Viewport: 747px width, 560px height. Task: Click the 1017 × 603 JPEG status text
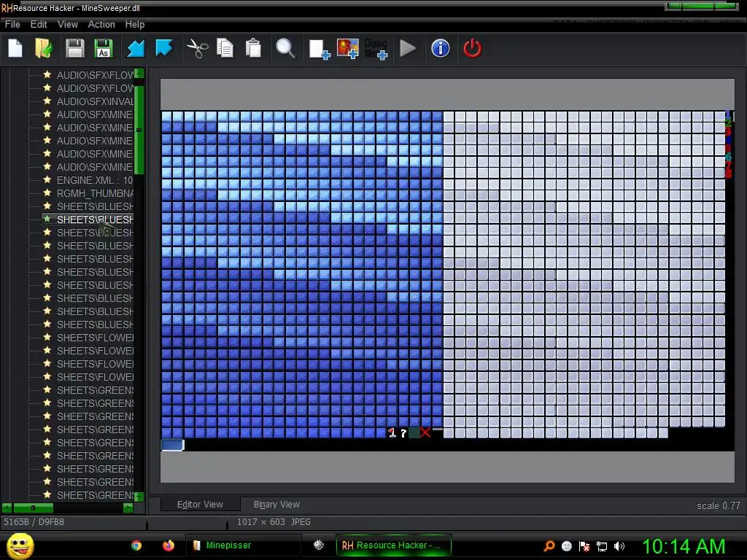click(x=274, y=522)
